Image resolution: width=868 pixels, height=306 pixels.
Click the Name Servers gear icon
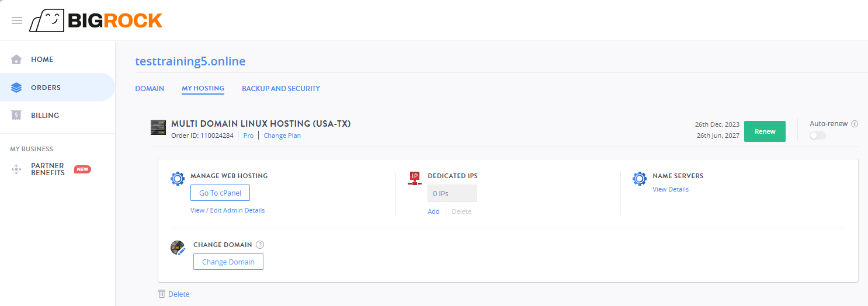[640, 179]
